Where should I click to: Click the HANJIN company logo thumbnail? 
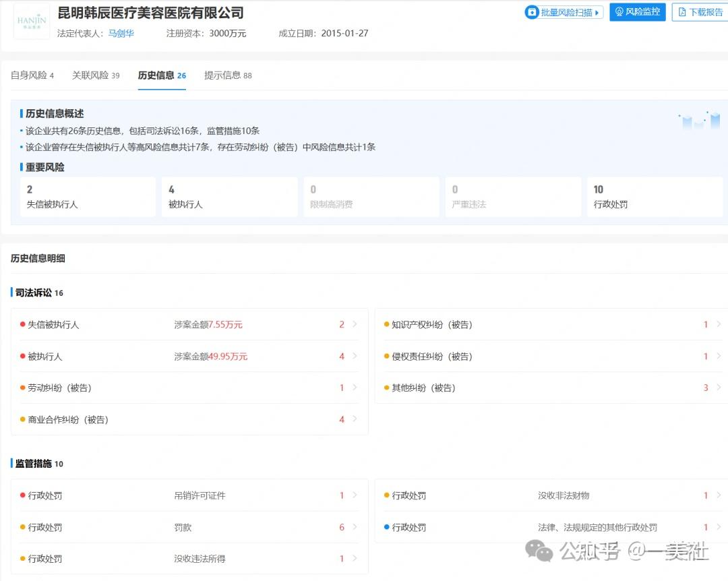point(32,22)
